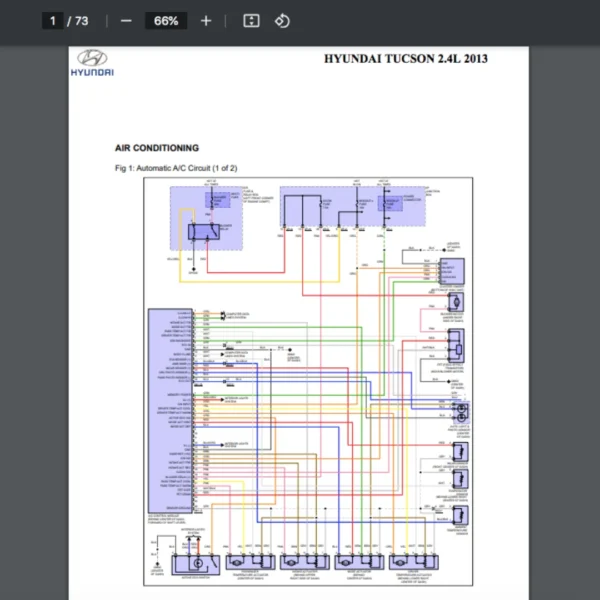Select the fit to page icon
This screenshot has height=600, width=600.
[252, 20]
